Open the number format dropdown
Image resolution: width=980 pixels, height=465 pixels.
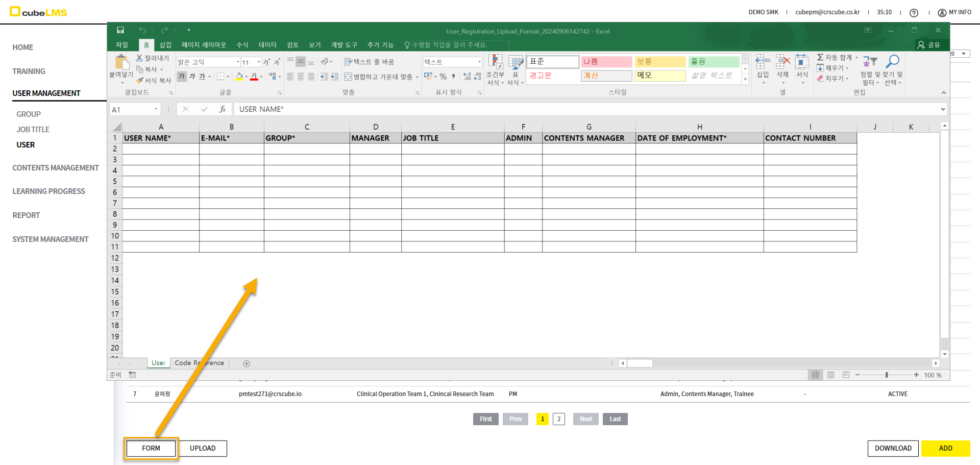(479, 62)
